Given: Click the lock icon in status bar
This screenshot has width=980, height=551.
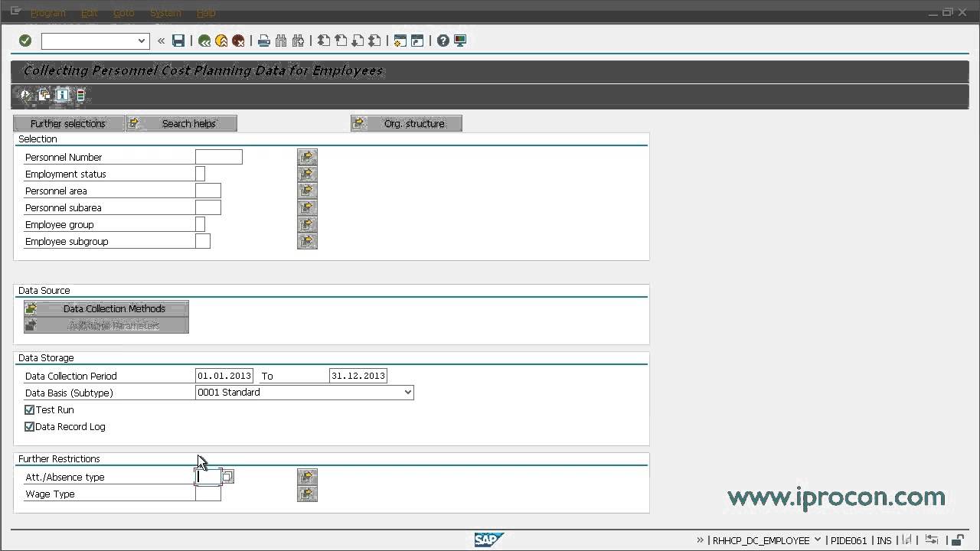Looking at the screenshot, I should pyautogui.click(x=958, y=540).
